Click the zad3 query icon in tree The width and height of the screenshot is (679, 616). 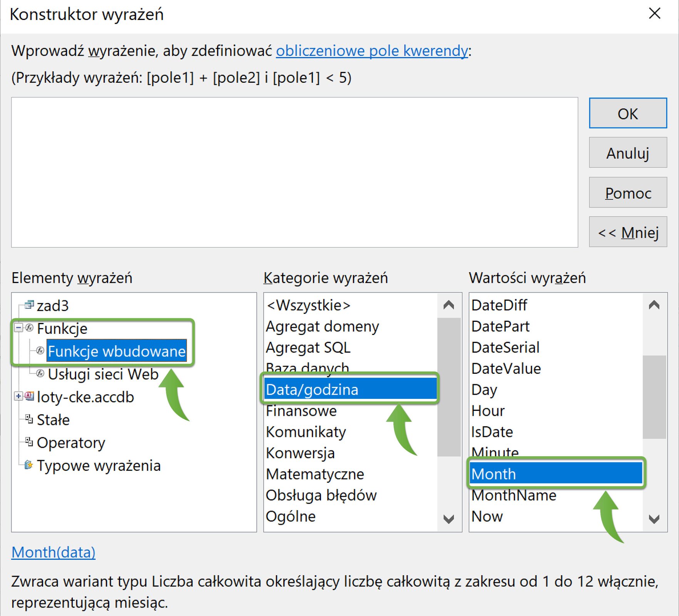point(29,305)
